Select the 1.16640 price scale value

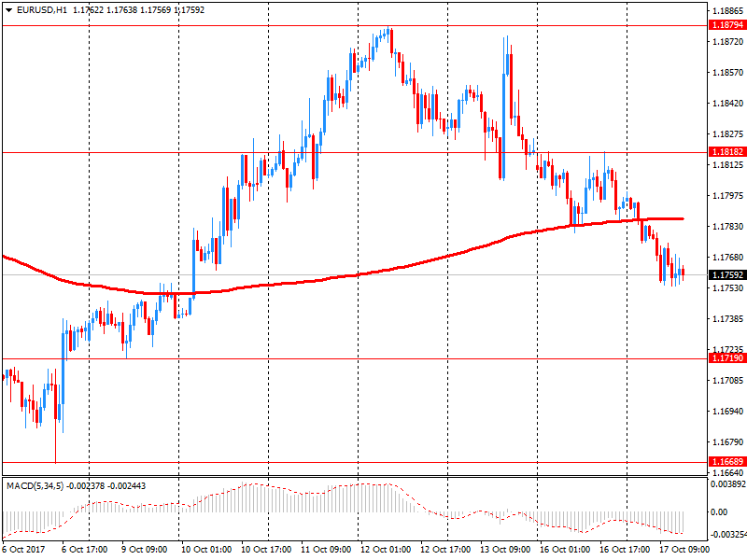pyautogui.click(x=728, y=473)
